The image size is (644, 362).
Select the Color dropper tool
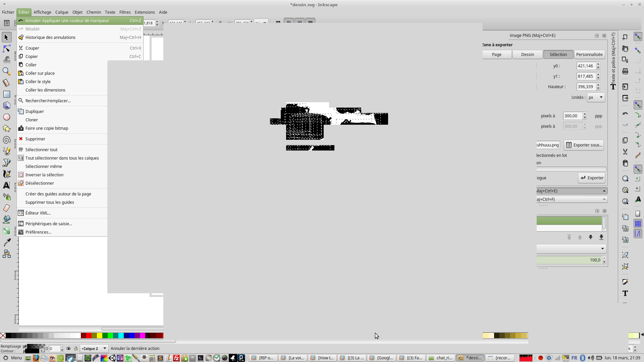click(6, 242)
